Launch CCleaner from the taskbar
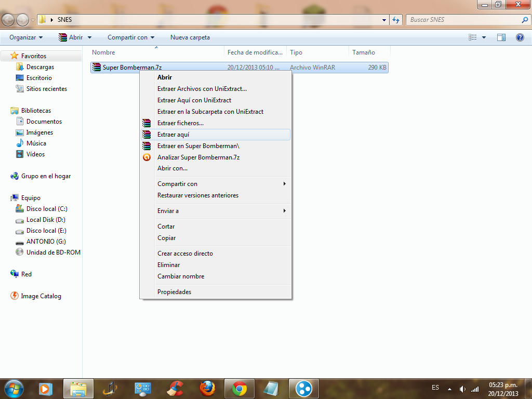532x399 pixels. [175, 389]
